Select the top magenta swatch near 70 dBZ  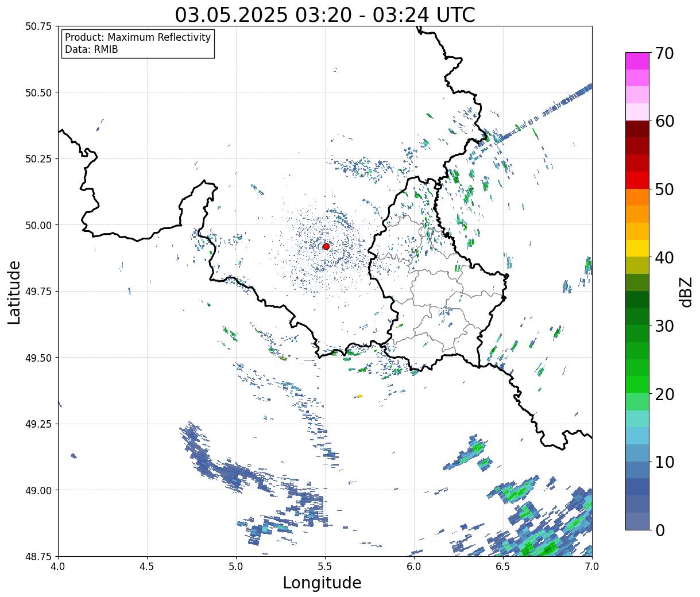[637, 61]
